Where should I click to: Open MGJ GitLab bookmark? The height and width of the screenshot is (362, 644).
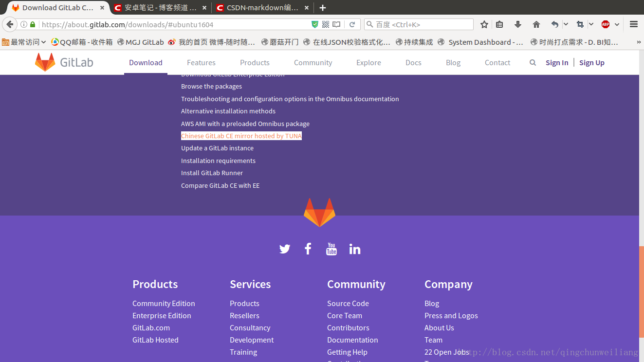141,42
